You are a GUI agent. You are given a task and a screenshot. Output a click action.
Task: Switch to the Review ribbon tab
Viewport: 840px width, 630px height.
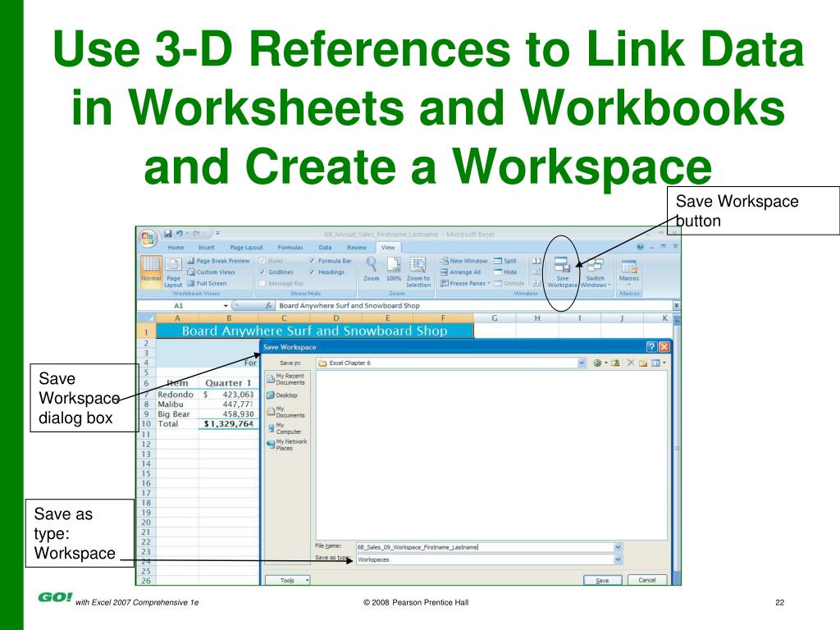[357, 248]
